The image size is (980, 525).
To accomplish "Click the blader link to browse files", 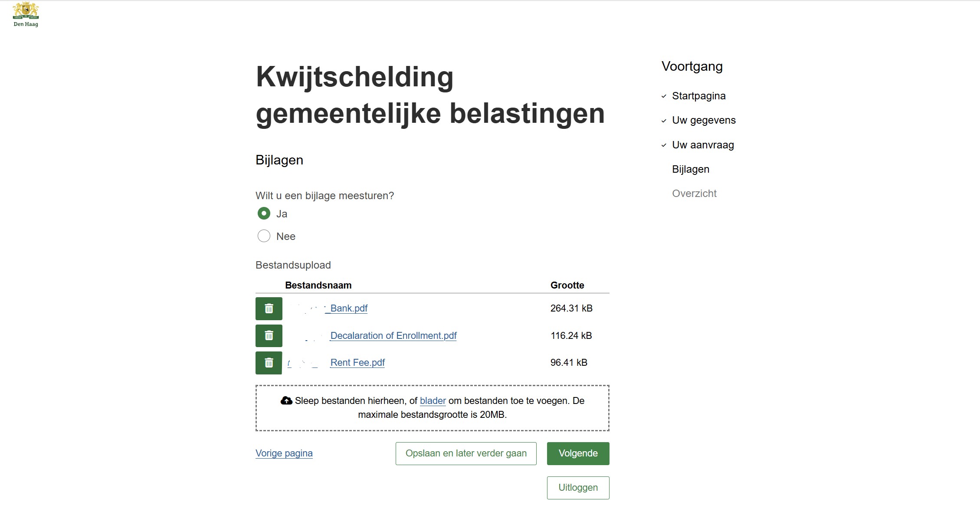I will [433, 401].
